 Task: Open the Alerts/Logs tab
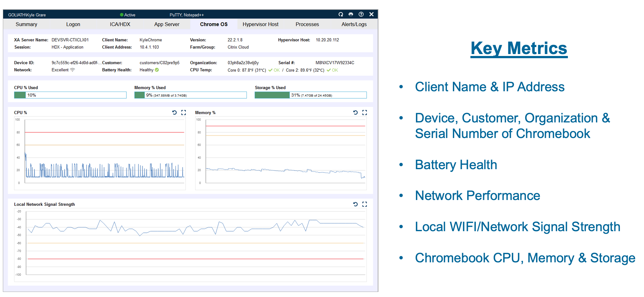(x=354, y=24)
